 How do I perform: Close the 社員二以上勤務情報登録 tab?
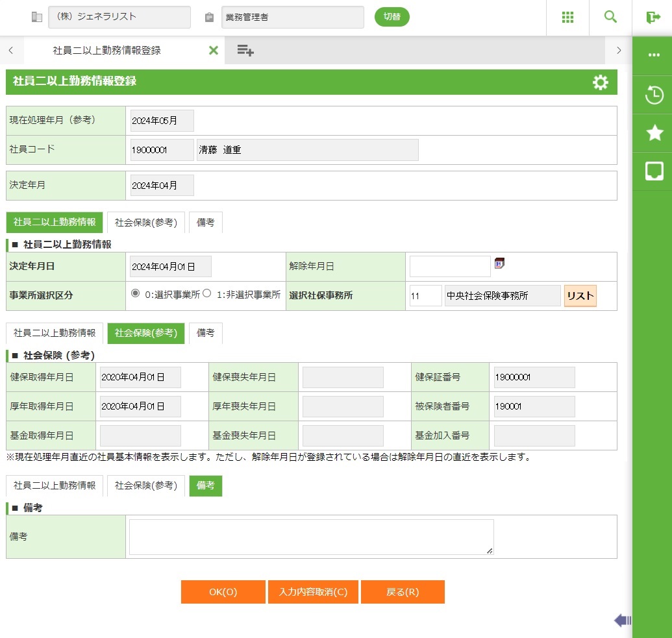213,50
